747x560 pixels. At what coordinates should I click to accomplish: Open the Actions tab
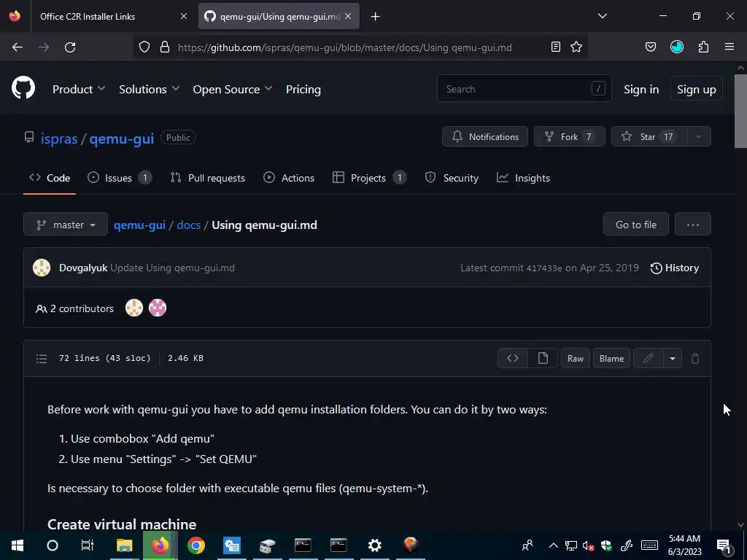pyautogui.click(x=289, y=178)
